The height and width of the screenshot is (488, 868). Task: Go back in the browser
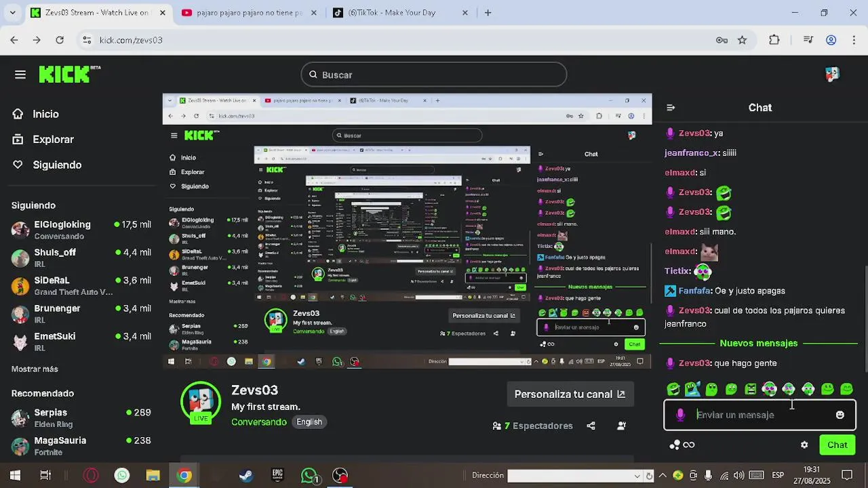pyautogui.click(x=14, y=40)
